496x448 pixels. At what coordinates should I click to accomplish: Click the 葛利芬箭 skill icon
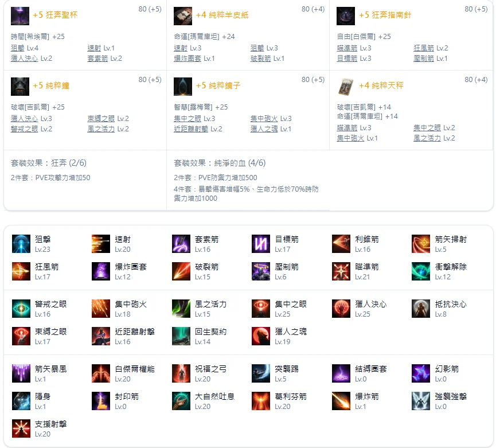261,401
